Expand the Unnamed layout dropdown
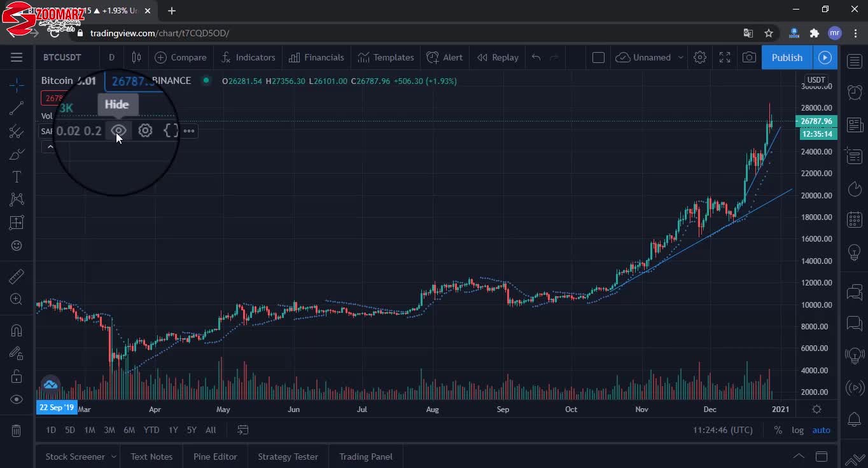The height and width of the screenshot is (468, 868). 680,57
